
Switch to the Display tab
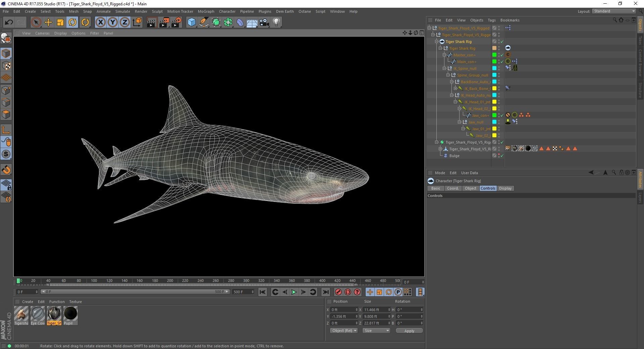pyautogui.click(x=505, y=189)
